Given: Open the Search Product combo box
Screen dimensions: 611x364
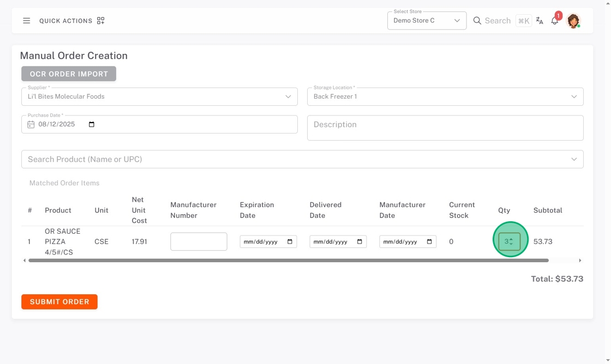Looking at the screenshot, I should 302,159.
